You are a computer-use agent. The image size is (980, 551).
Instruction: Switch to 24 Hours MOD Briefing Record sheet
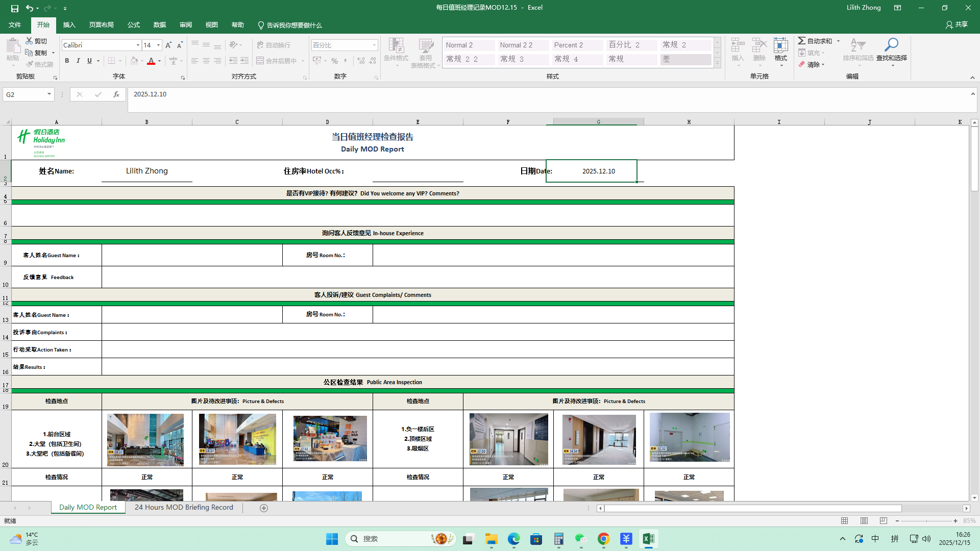click(184, 508)
